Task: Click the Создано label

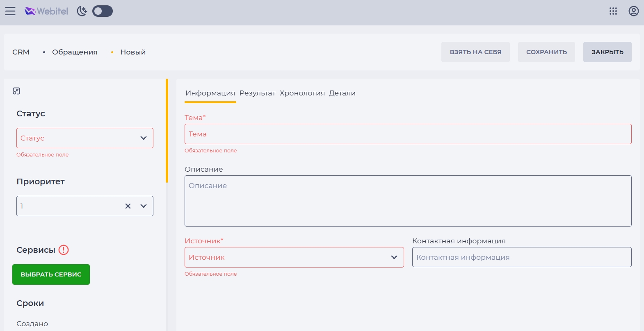Action: tap(32, 324)
